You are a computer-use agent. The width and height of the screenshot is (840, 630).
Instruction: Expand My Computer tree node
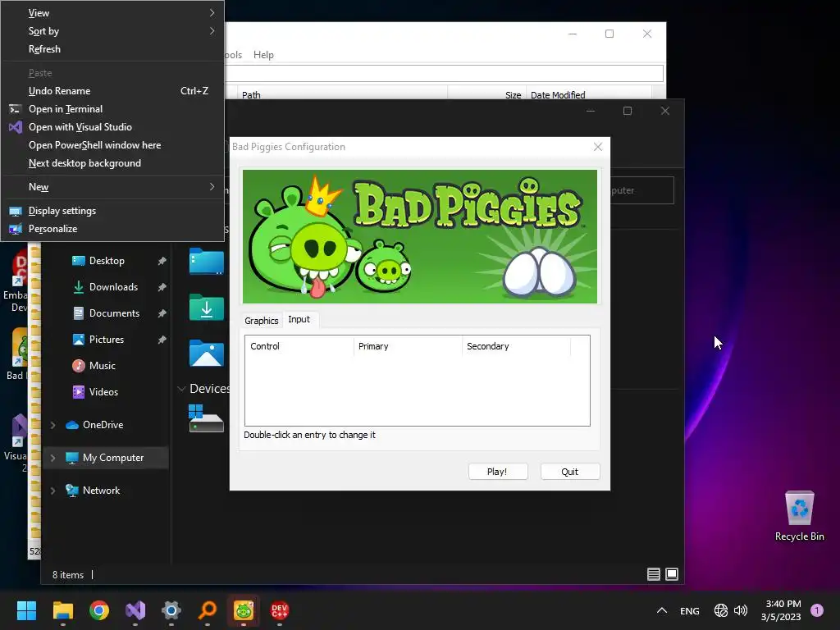(x=52, y=458)
